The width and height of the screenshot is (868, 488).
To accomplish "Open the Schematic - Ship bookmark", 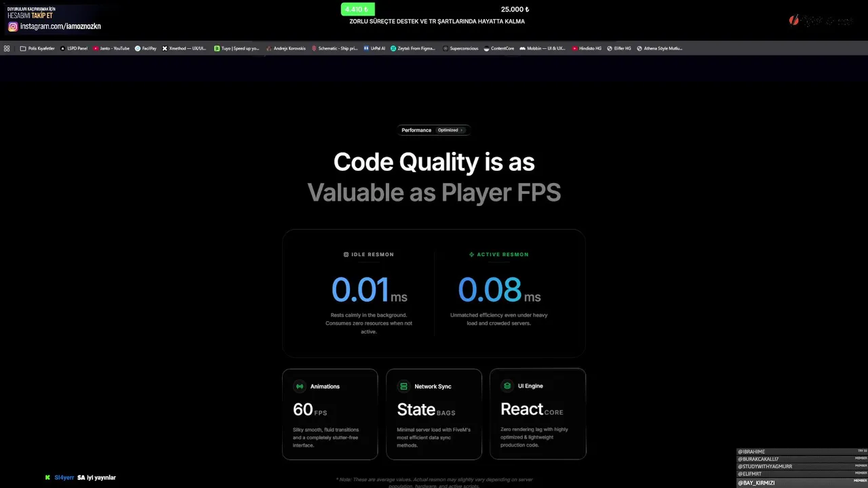I will (x=334, y=49).
